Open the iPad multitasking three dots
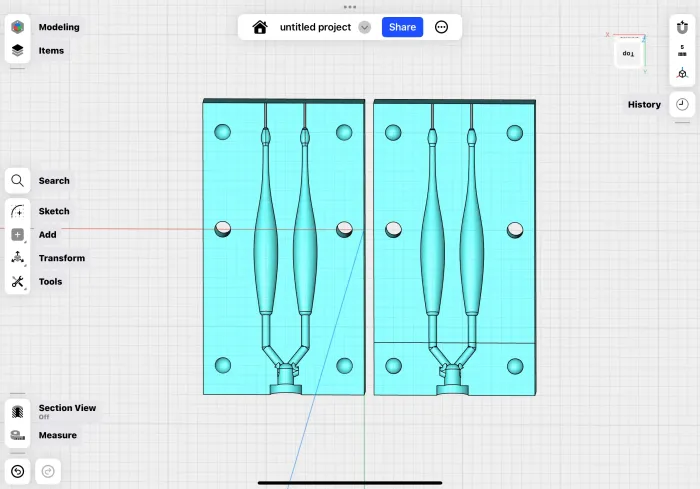The height and width of the screenshot is (489, 700). (x=350, y=7)
